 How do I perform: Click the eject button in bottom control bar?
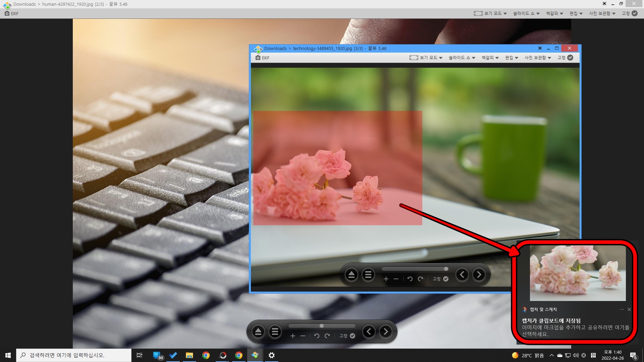coord(258,332)
